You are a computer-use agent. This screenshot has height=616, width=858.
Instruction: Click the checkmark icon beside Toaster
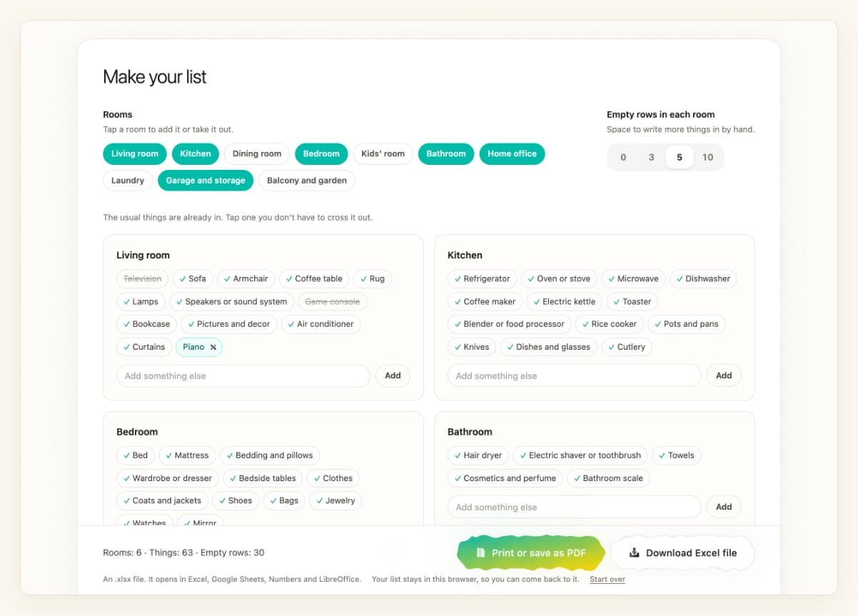point(617,301)
